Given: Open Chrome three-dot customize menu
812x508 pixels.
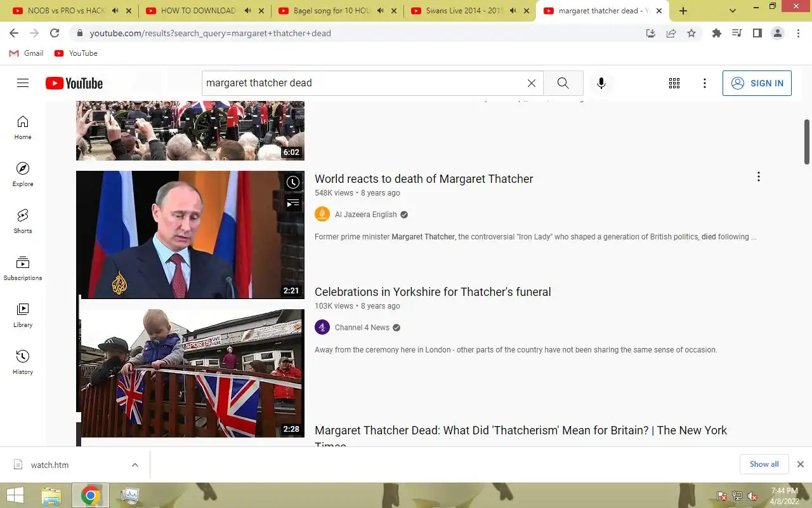Looking at the screenshot, I should [x=798, y=33].
